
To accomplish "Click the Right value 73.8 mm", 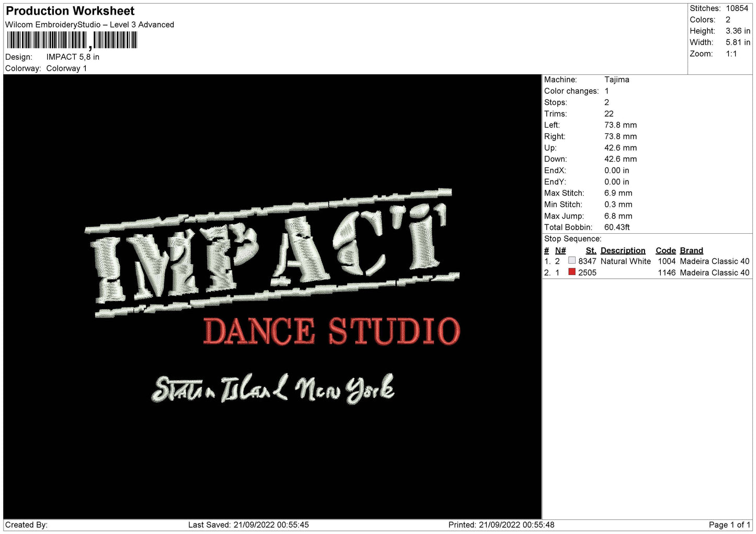I will click(x=620, y=137).
